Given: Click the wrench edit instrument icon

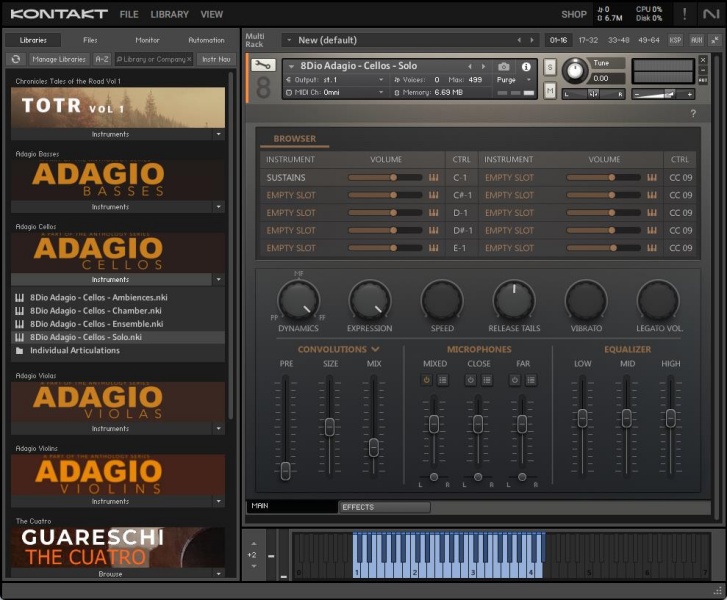Looking at the screenshot, I should (262, 65).
